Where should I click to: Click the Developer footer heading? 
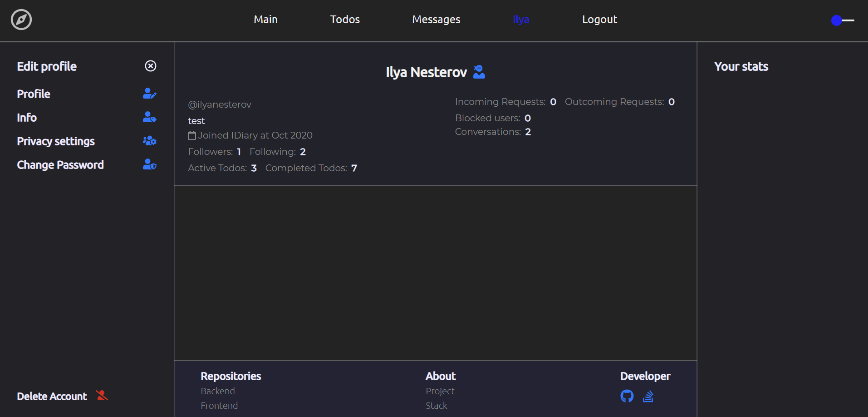pyautogui.click(x=645, y=376)
